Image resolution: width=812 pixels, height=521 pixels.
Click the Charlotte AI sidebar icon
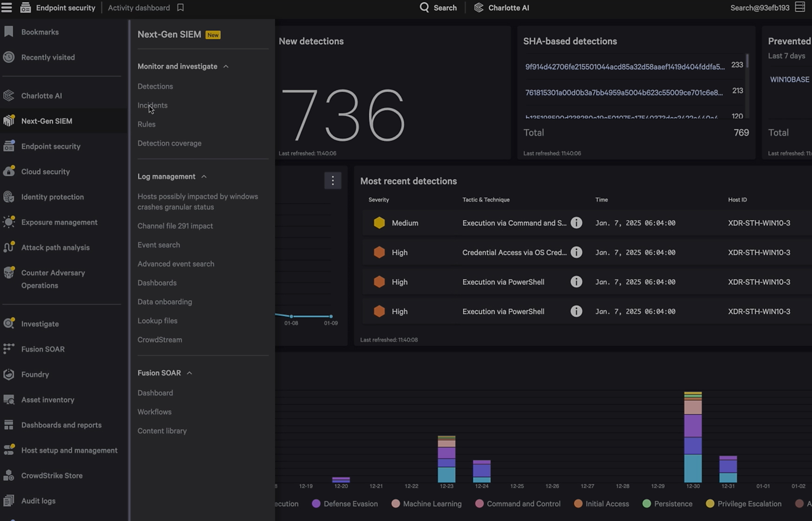click(9, 96)
